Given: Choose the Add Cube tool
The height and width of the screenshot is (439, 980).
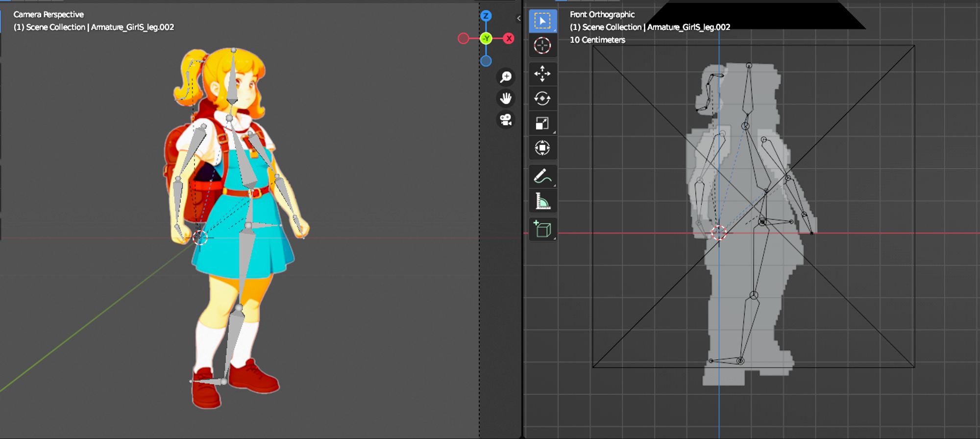Looking at the screenshot, I should [542, 229].
